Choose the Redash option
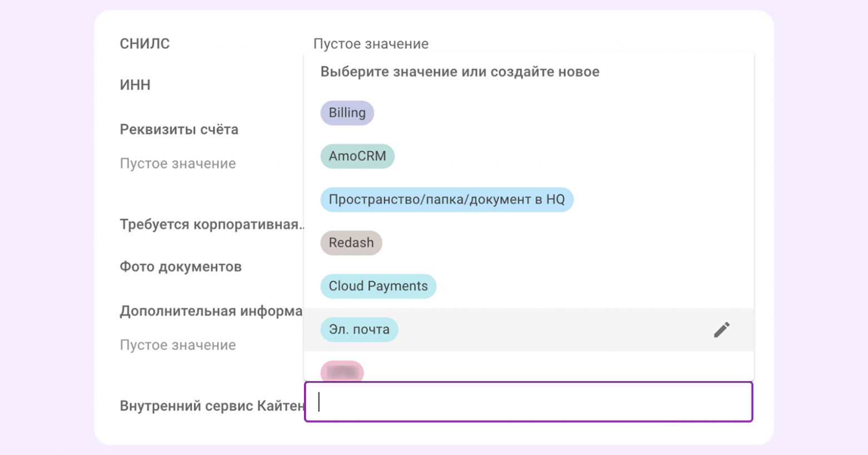The width and height of the screenshot is (868, 455). pyautogui.click(x=351, y=243)
